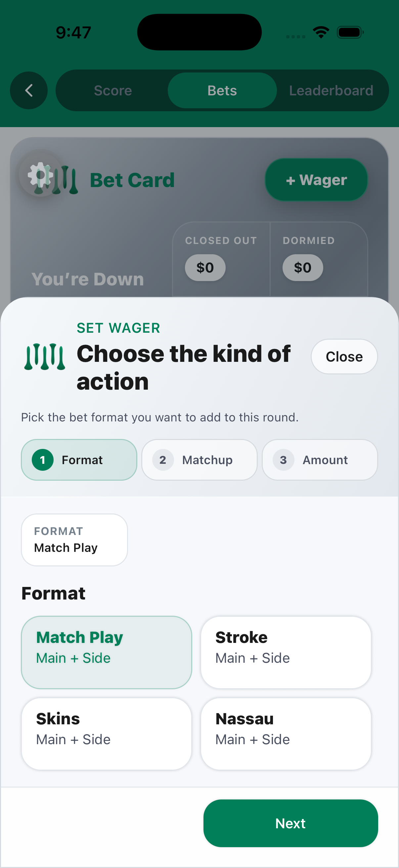
Task: Tap Wi-Fi status icon
Action: click(321, 32)
